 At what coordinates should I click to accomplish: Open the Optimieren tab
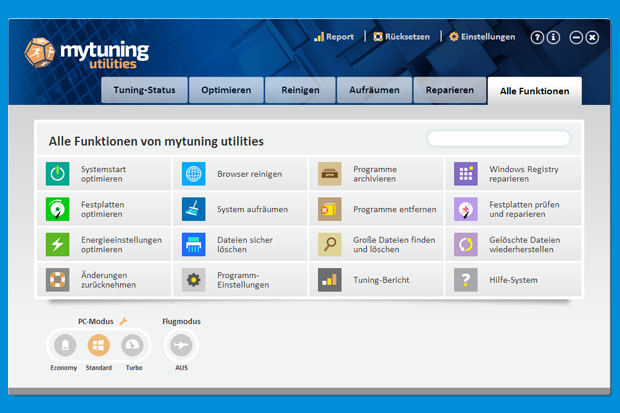click(226, 90)
